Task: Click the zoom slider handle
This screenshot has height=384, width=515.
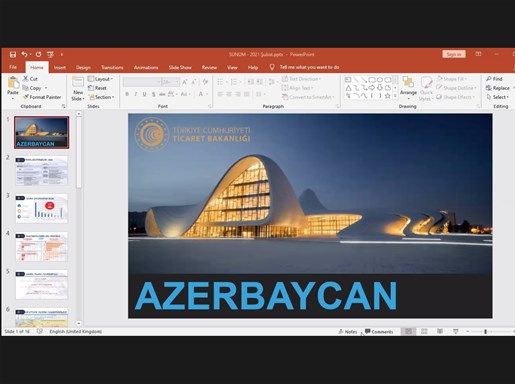Action: click(486, 331)
